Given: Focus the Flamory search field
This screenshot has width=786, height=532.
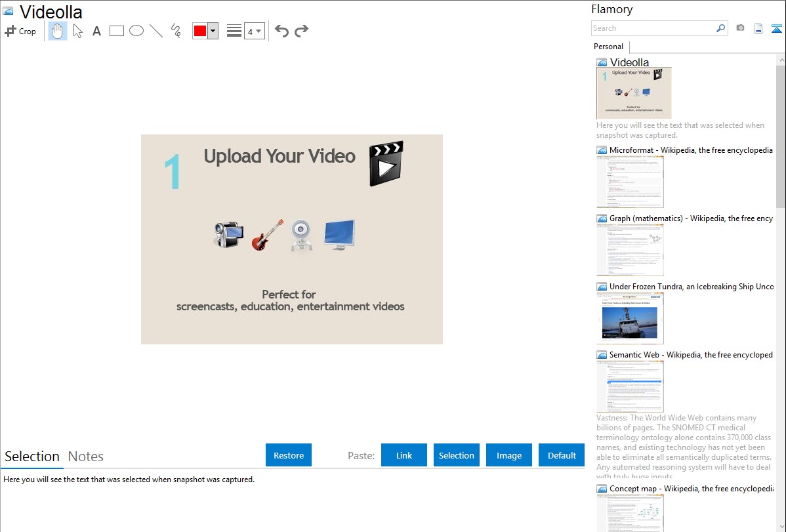Looking at the screenshot, I should (x=653, y=28).
